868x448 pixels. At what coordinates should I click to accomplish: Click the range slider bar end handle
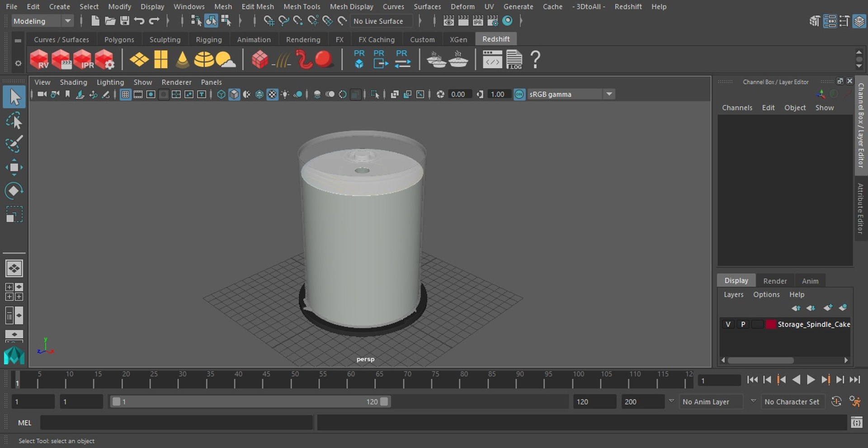point(384,401)
